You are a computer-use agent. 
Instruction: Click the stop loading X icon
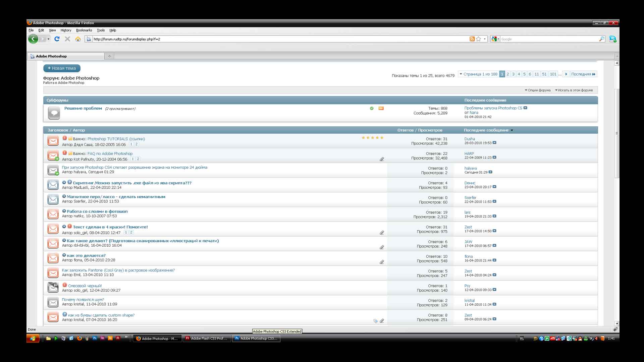(67, 39)
